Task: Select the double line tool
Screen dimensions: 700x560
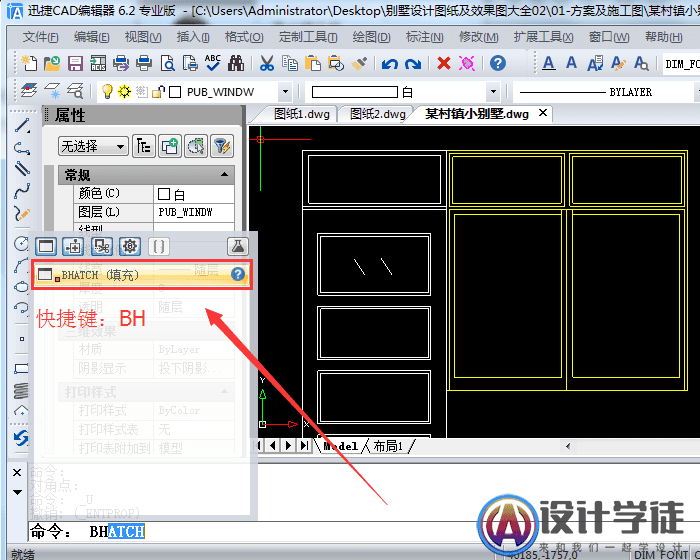Action: pyautogui.click(x=22, y=168)
